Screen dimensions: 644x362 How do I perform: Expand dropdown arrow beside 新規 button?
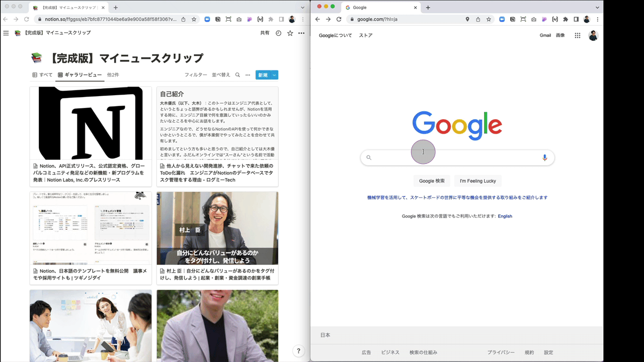274,75
